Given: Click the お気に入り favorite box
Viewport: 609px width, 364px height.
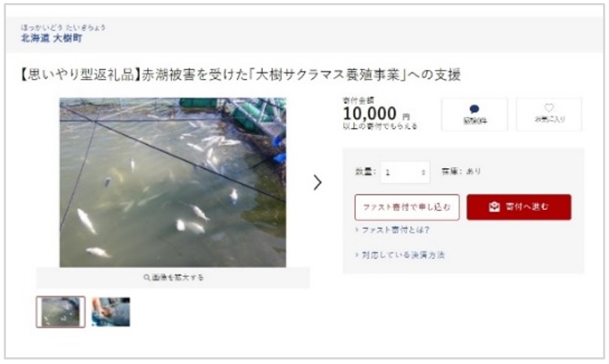Looking at the screenshot, I should (549, 115).
